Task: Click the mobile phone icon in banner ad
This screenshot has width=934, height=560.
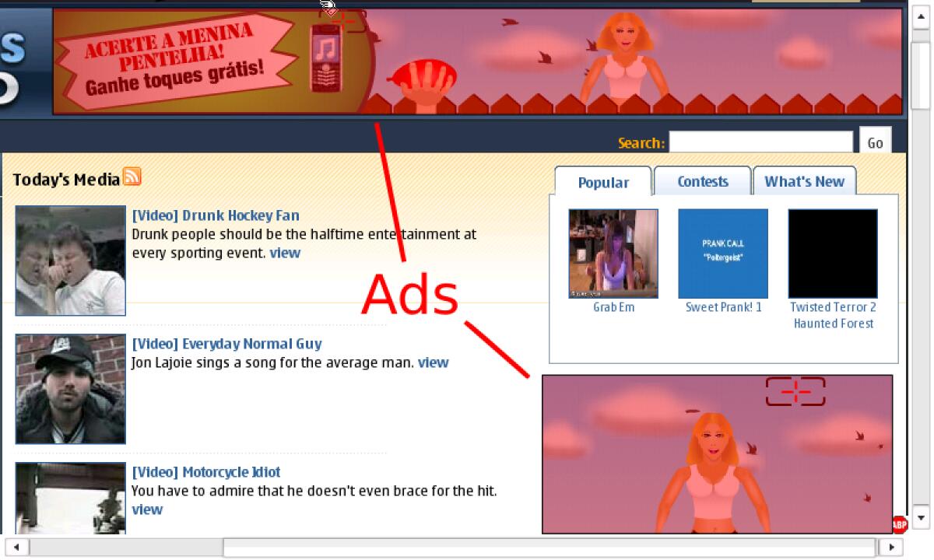Action: [x=328, y=58]
